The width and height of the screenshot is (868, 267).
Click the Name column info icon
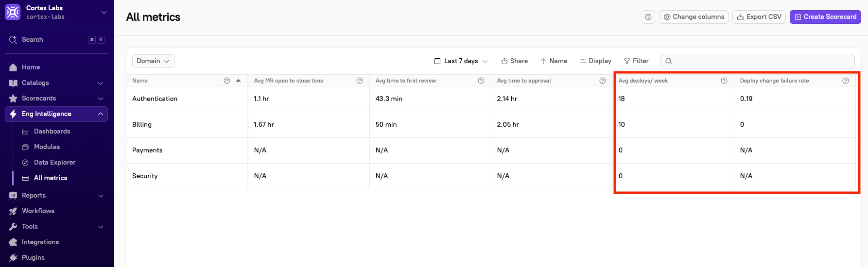tap(227, 81)
